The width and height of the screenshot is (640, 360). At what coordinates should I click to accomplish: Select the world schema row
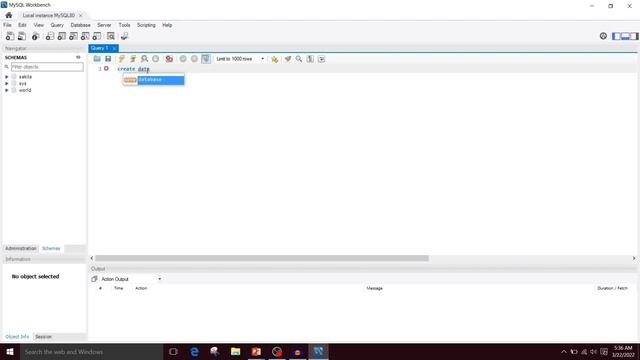coord(25,90)
